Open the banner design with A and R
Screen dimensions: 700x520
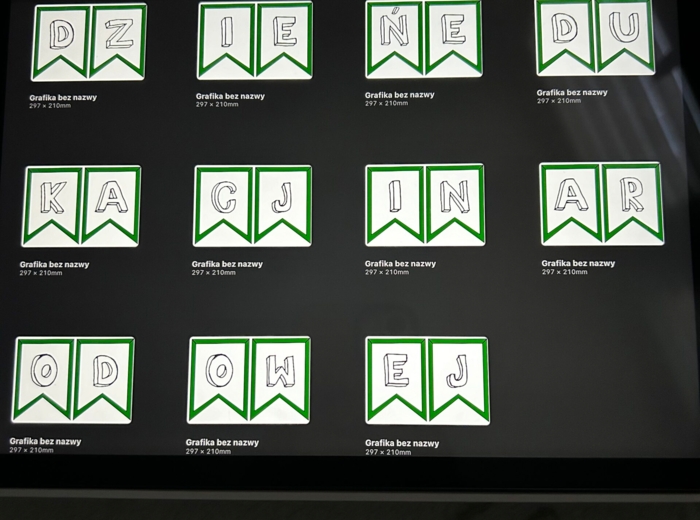(600, 204)
